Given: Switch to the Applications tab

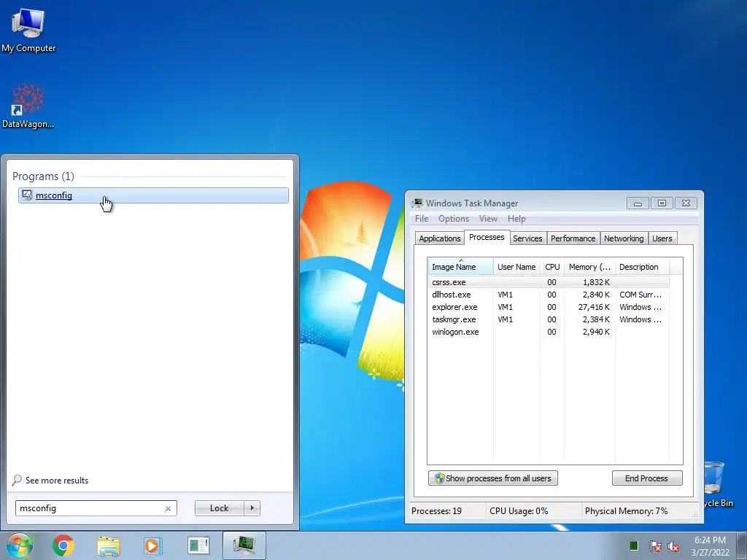Looking at the screenshot, I should pos(440,238).
